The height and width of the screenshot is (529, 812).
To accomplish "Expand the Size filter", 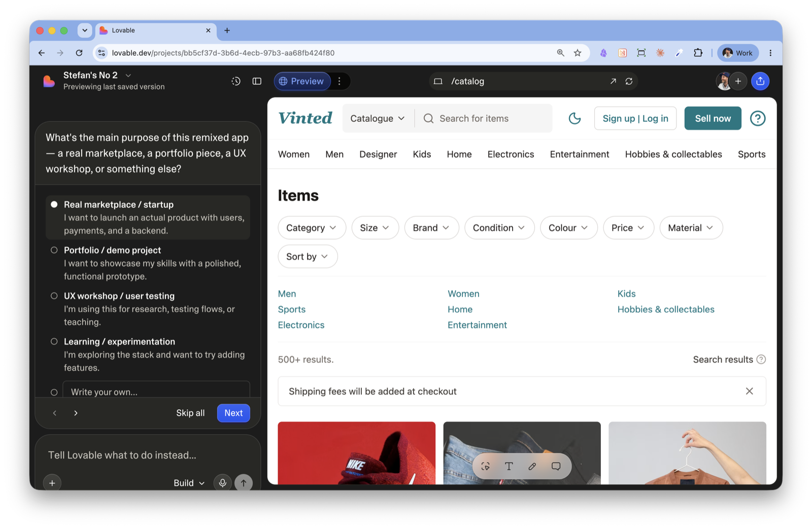I will point(375,228).
